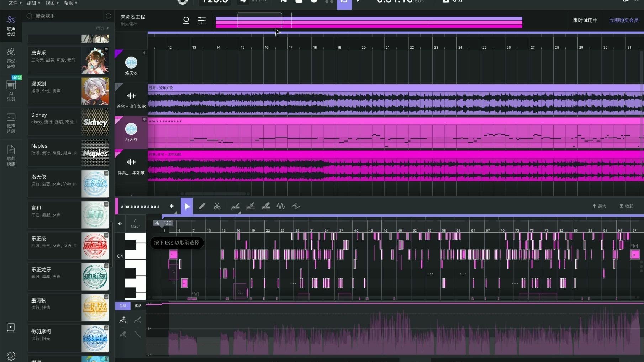
Task: Click the 限时试用中 trial label
Action: pyautogui.click(x=585, y=21)
